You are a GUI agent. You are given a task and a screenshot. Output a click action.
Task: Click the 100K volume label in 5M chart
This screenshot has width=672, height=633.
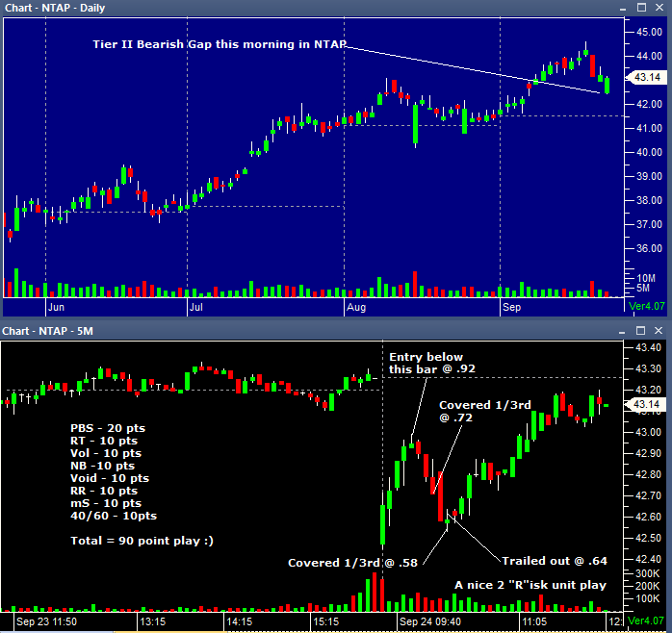point(647,598)
